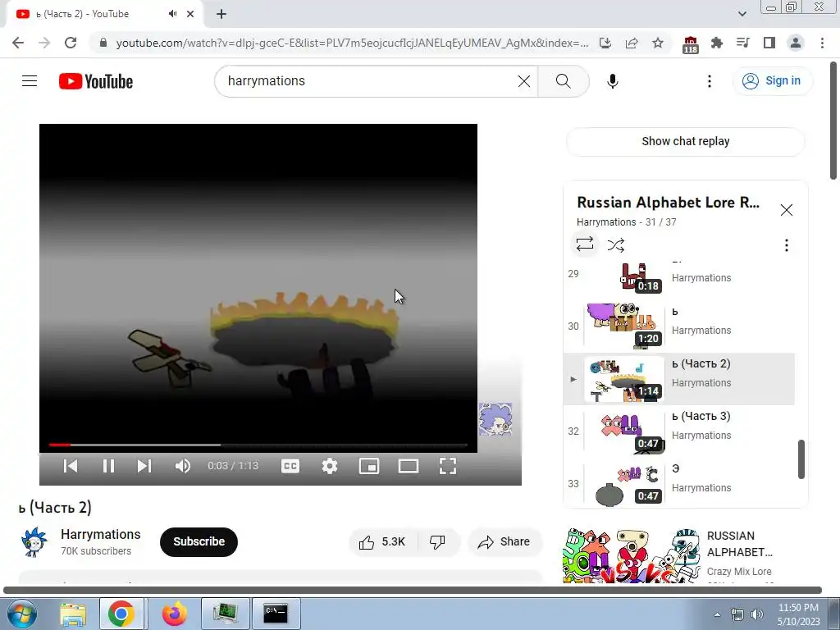Open the Windows Start menu

(x=21, y=614)
